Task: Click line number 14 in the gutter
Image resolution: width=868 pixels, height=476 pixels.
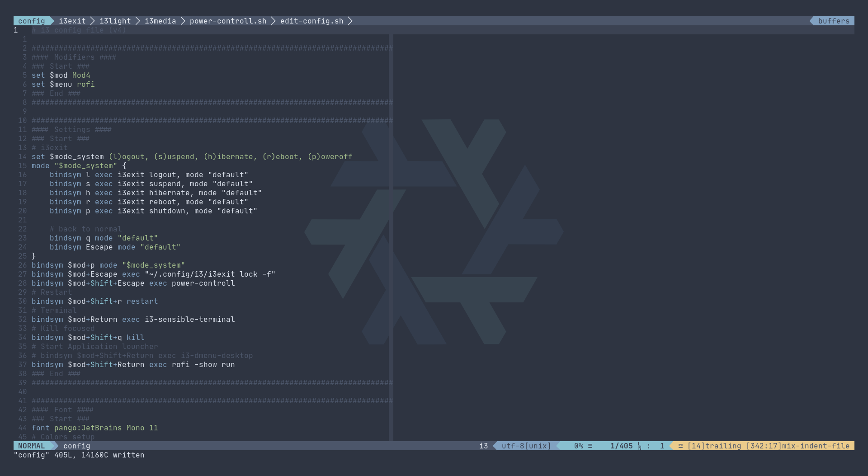Action: pos(22,157)
